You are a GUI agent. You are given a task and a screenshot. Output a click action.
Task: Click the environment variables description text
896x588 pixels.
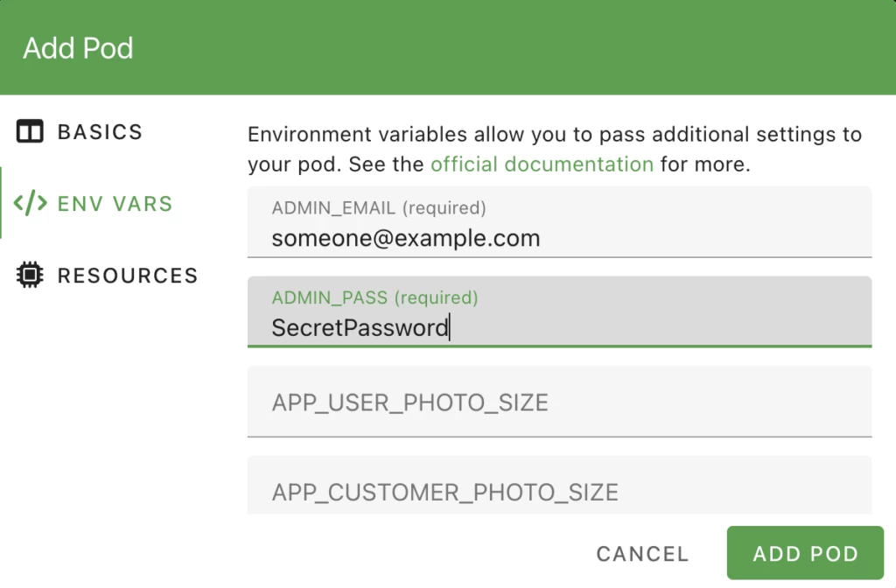click(x=555, y=136)
